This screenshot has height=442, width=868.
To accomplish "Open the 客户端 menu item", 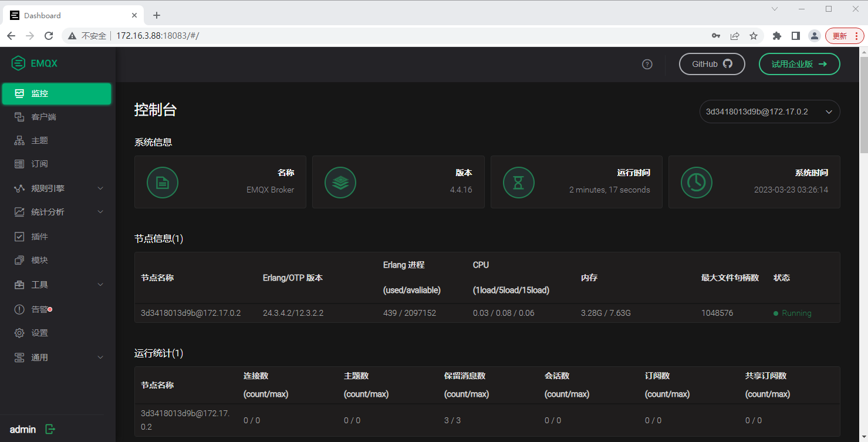I will coord(56,117).
